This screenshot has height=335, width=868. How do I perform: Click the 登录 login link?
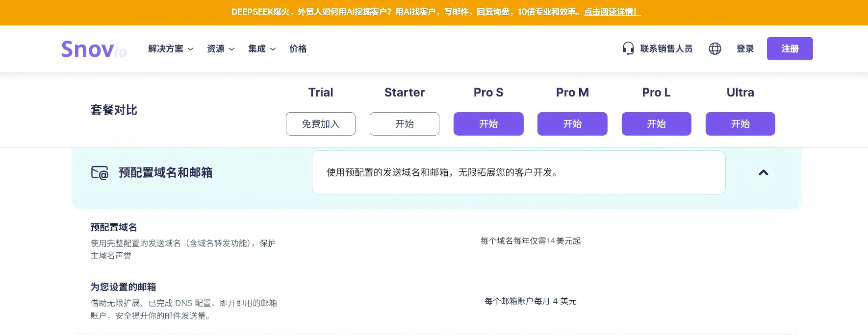(x=745, y=49)
